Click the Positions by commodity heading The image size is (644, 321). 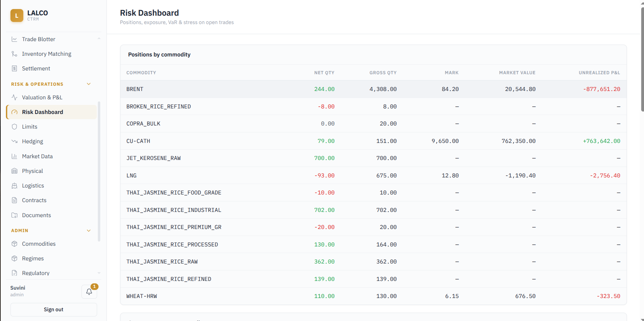coord(159,55)
